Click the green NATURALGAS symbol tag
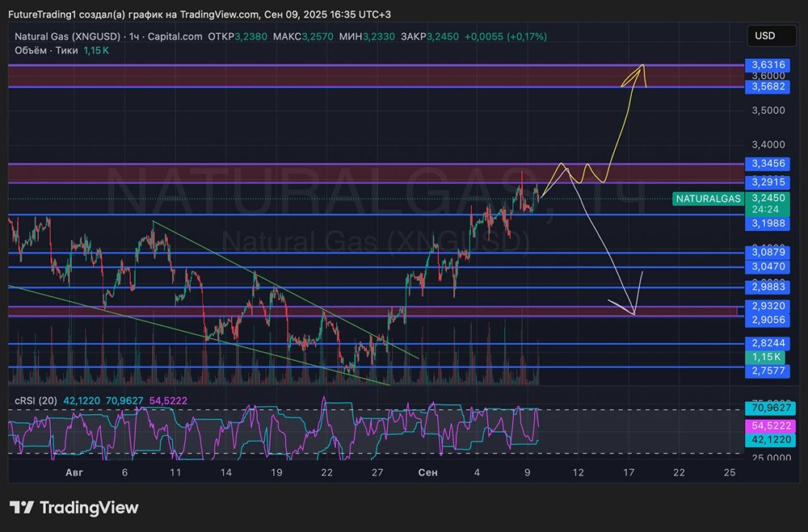This screenshot has height=532, width=808. 708,199
